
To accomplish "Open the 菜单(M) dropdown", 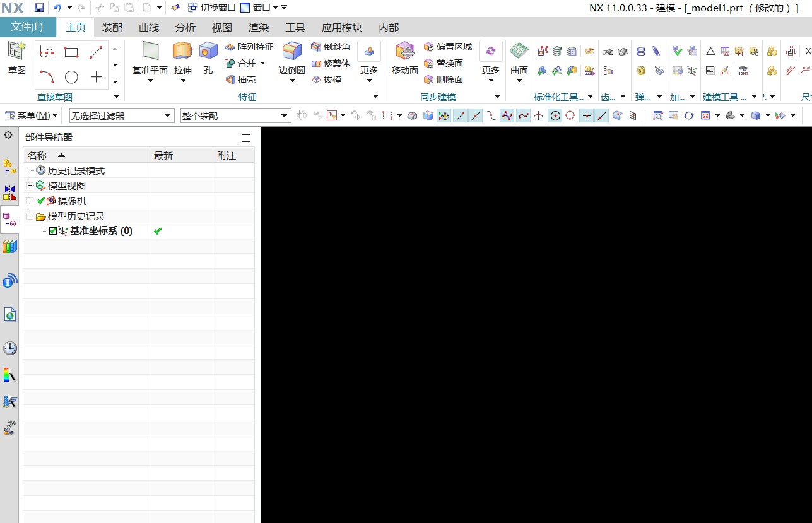I will click(x=32, y=115).
